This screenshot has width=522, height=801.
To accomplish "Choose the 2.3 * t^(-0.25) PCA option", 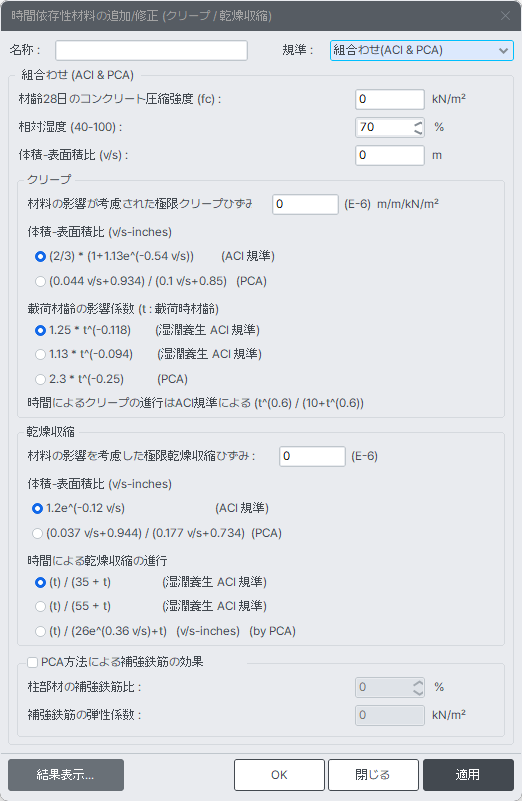I will (40, 379).
